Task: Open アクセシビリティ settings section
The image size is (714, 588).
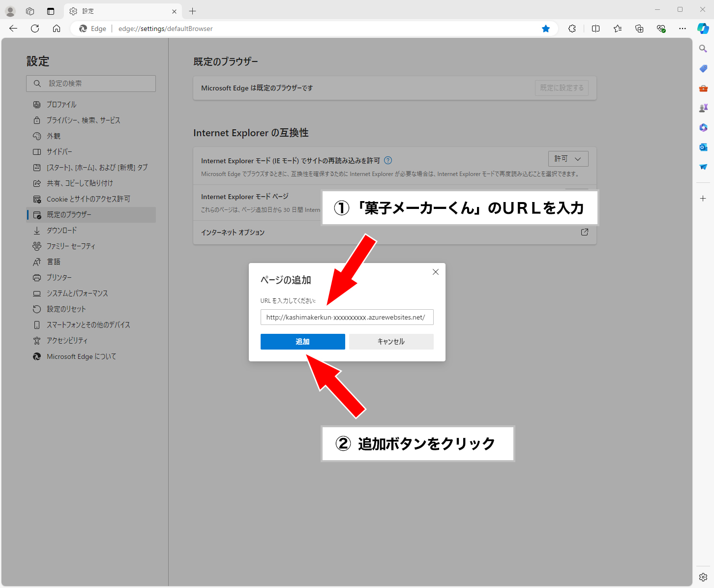Action: pyautogui.click(x=91, y=340)
